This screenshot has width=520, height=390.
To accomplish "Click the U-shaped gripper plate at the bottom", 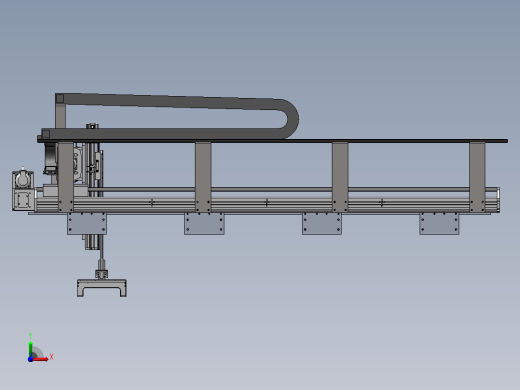I will pos(102,288).
